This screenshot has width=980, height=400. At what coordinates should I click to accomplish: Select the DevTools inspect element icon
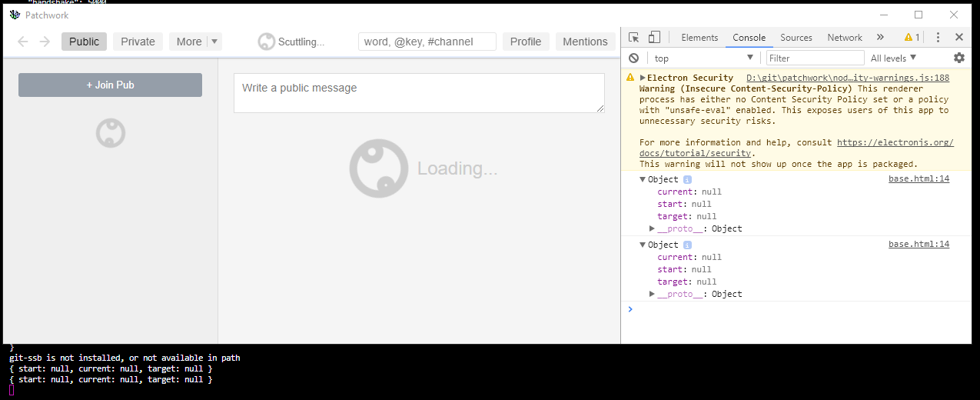coord(633,37)
